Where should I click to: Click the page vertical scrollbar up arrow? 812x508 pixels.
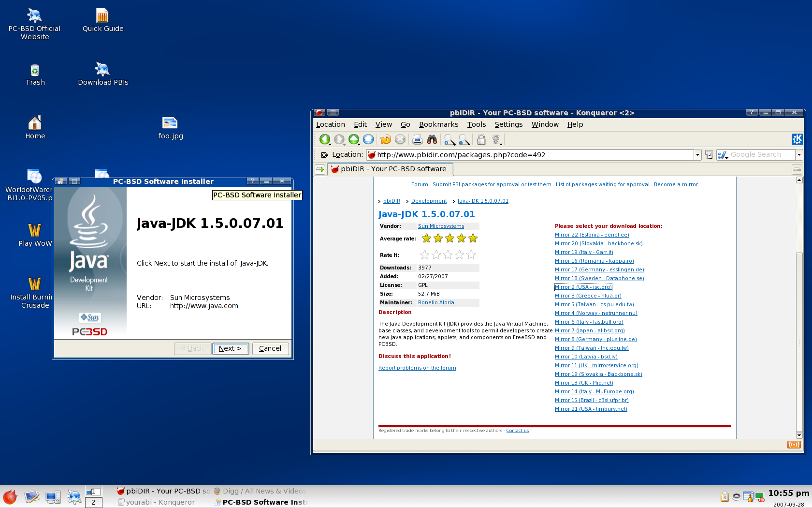(x=799, y=180)
